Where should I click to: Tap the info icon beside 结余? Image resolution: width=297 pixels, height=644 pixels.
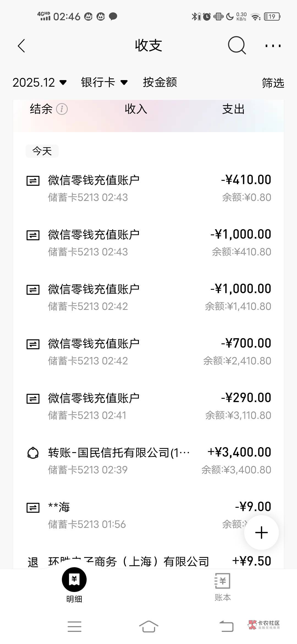coord(62,109)
